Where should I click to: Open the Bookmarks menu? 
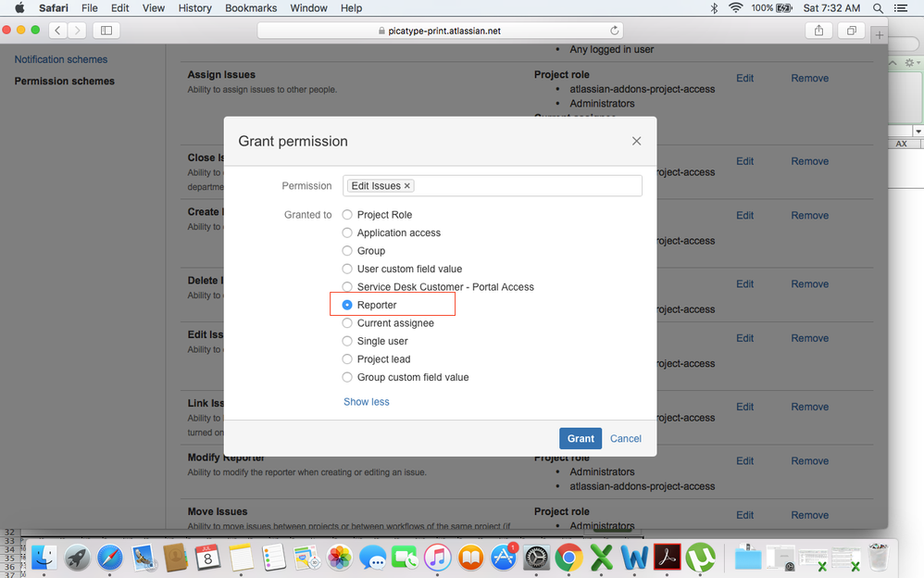point(251,8)
